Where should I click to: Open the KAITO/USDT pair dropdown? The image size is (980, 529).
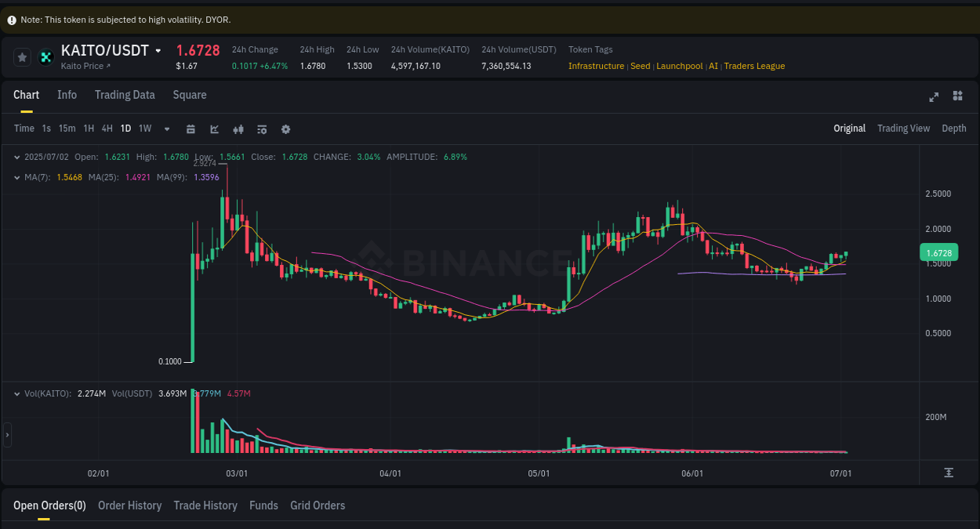click(158, 49)
